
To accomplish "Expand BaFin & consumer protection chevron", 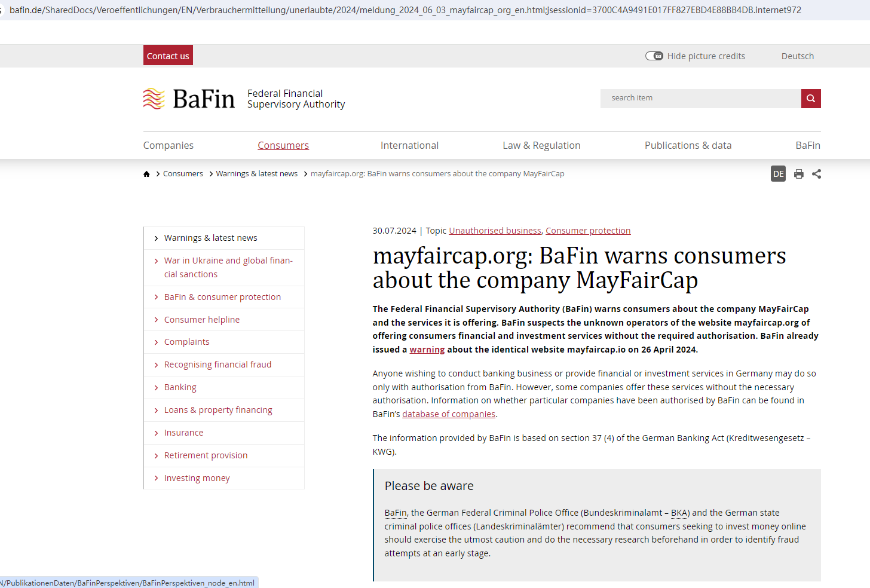I will pos(157,297).
